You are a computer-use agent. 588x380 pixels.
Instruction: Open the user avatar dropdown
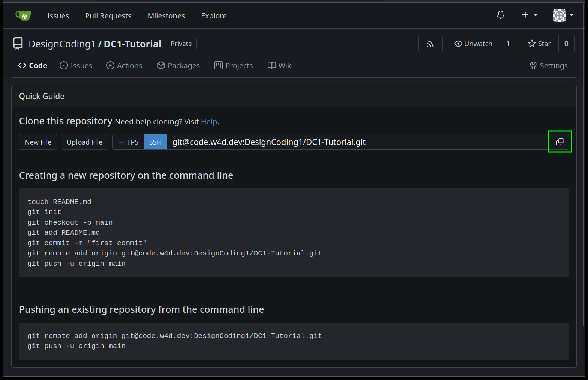point(563,15)
